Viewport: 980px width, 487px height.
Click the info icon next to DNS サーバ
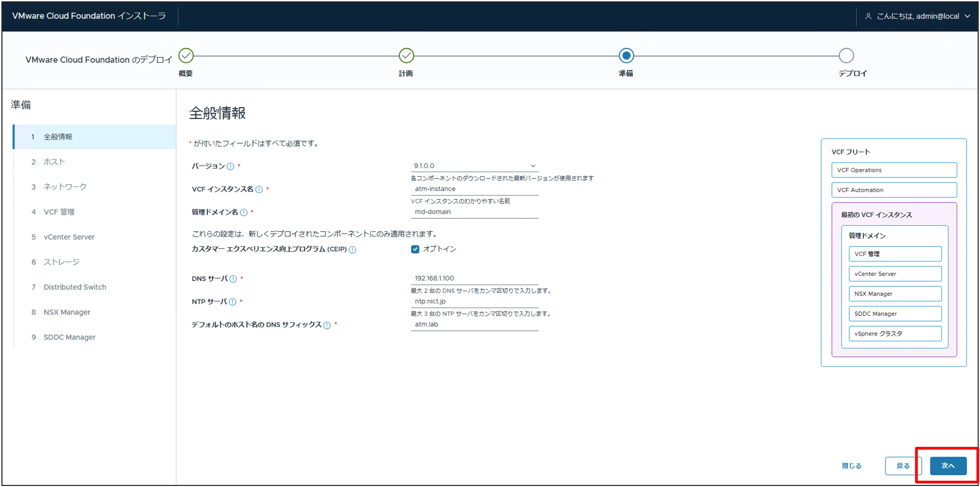[233, 279]
